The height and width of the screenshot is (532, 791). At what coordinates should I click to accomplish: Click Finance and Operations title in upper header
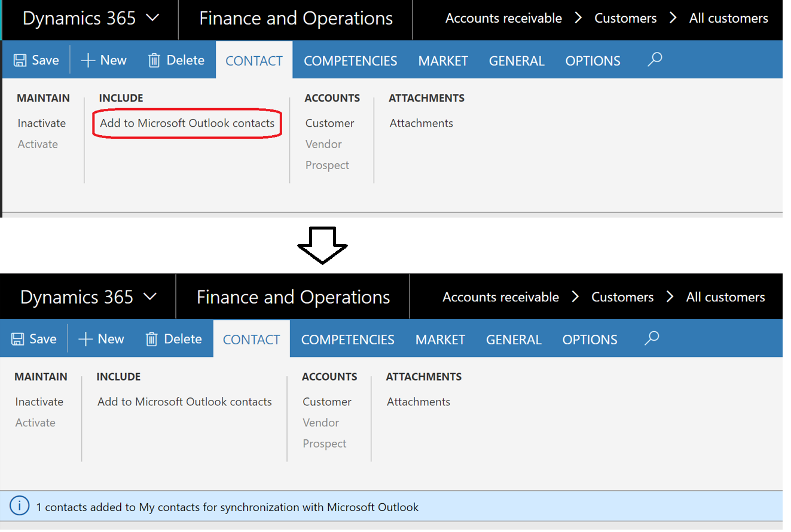(x=296, y=19)
